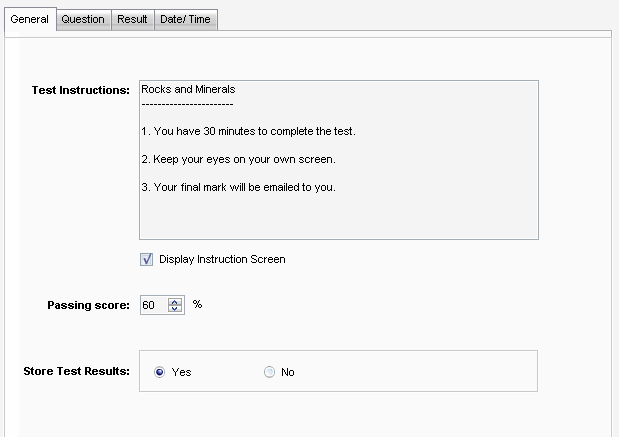The height and width of the screenshot is (437, 619).
Task: Click the 'Store Test Results:' label
Action: [x=76, y=371]
